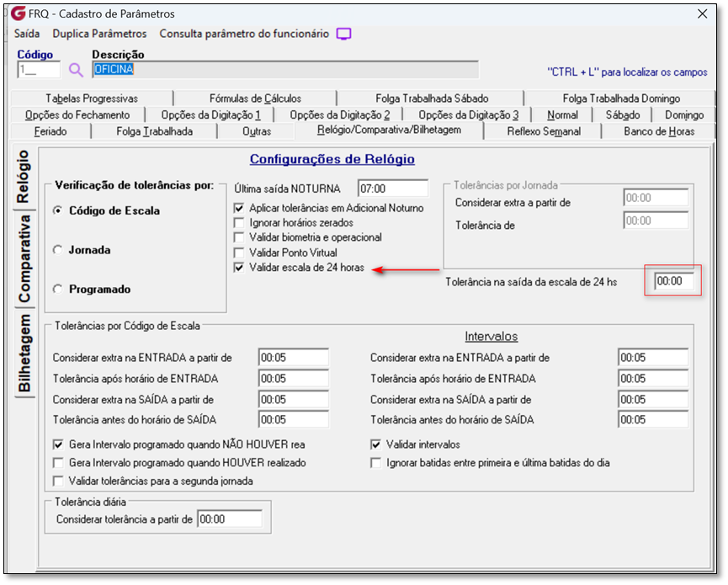The height and width of the screenshot is (585, 728).
Task: Open the Saída menu
Action: 27,34
